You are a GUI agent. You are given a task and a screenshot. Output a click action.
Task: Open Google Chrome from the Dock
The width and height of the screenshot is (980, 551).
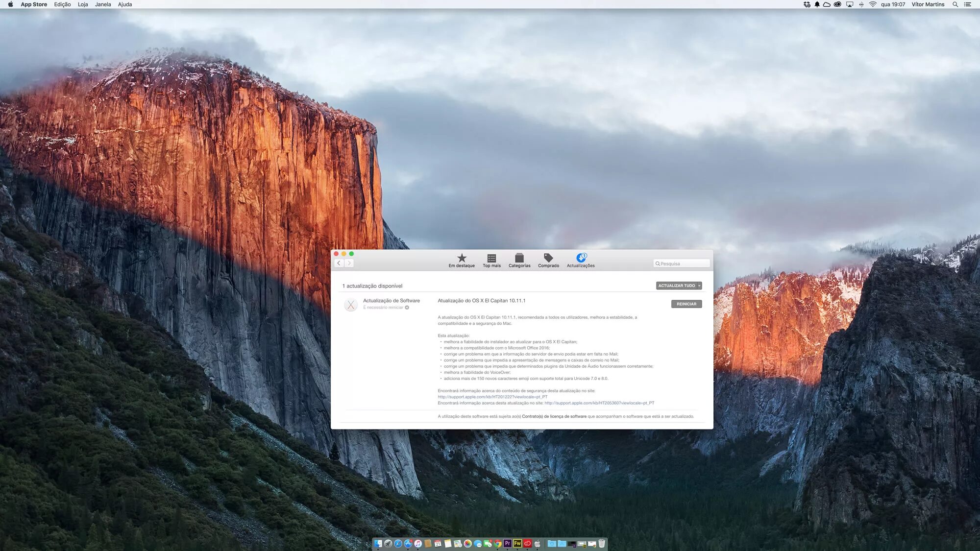pyautogui.click(x=498, y=543)
